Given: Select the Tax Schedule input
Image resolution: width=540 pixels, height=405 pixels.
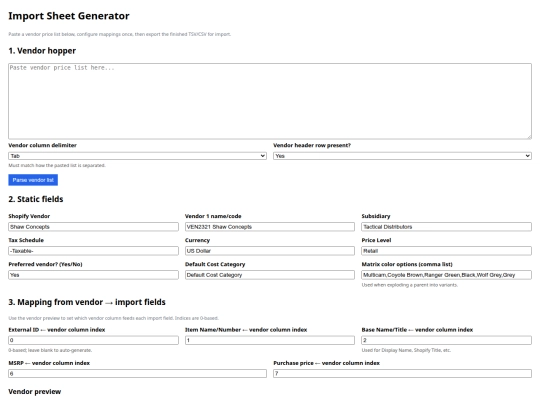Looking at the screenshot, I should [93, 251].
